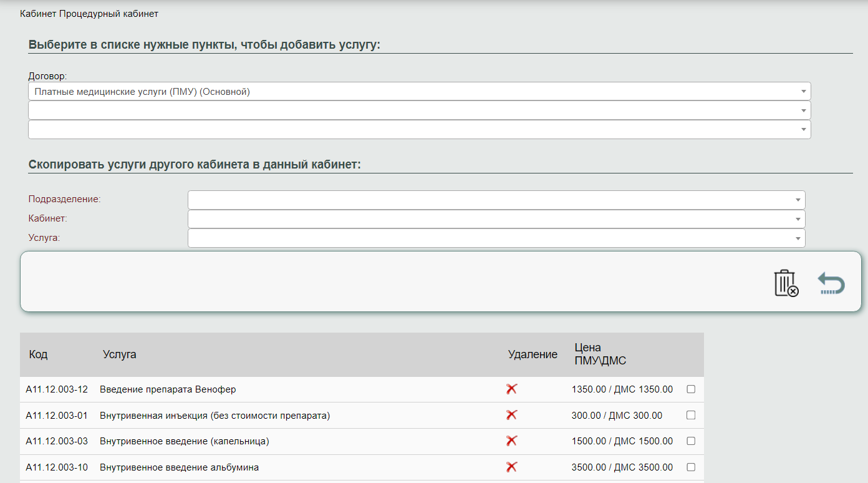Click the blue return arrow icon
The width and height of the screenshot is (868, 483).
point(831,283)
